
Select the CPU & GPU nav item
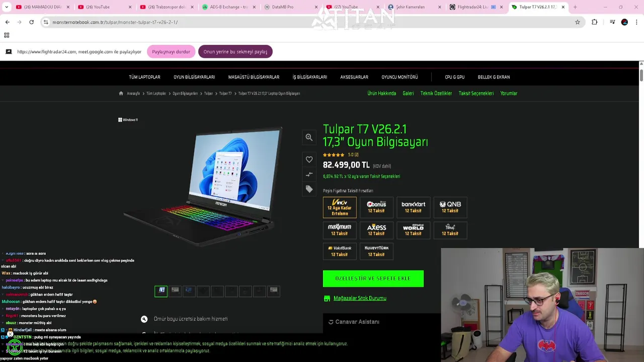coord(455,77)
